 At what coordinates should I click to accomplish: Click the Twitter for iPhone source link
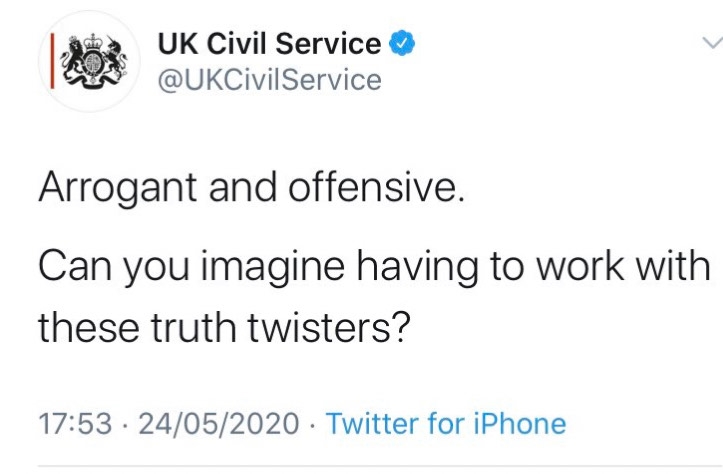[446, 423]
